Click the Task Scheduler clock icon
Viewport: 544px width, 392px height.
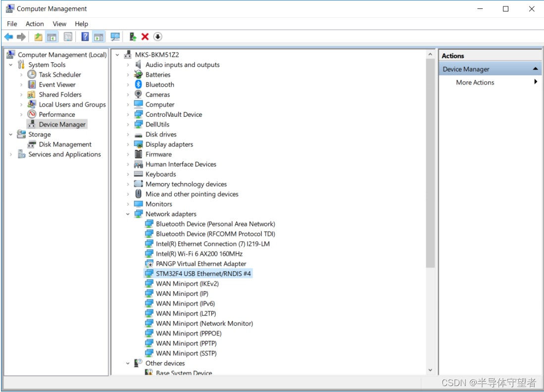tap(32, 75)
